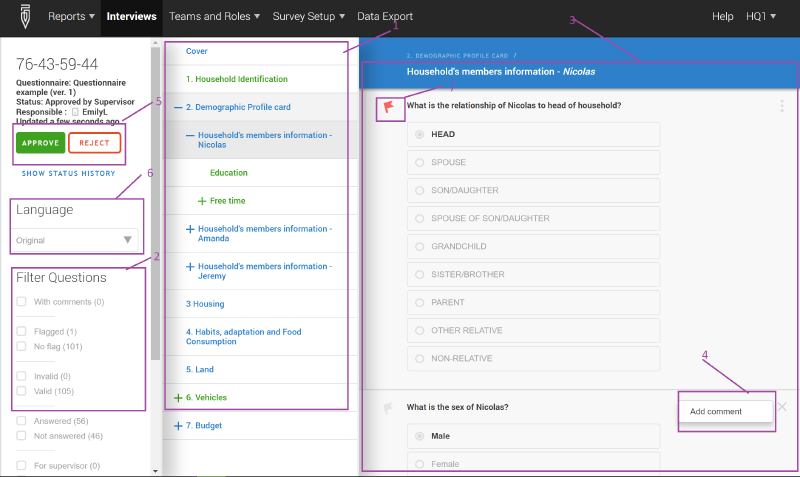
Task: Toggle the Answered filter checkbox
Action: point(22,421)
